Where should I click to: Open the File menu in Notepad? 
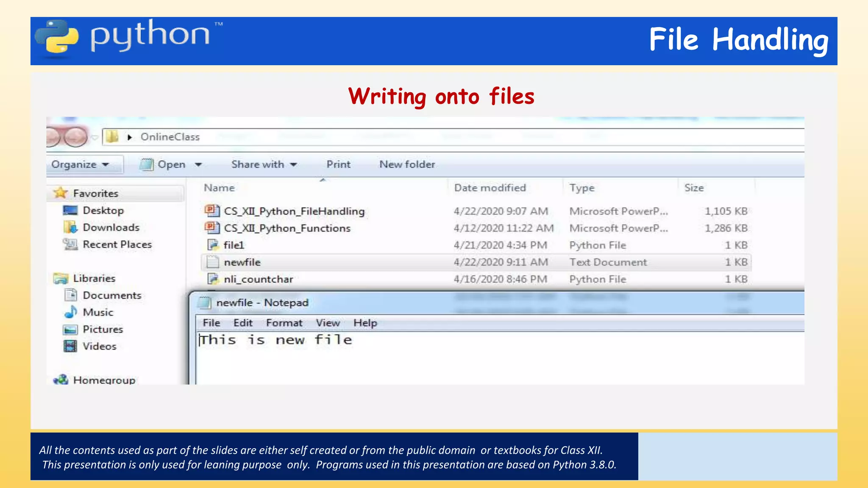tap(211, 323)
